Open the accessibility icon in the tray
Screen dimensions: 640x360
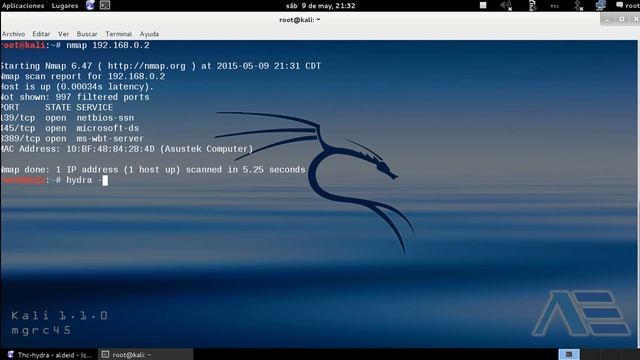[x=532, y=5]
